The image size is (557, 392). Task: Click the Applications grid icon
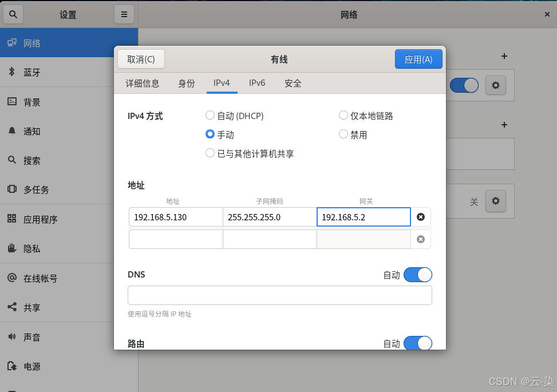pos(12,219)
